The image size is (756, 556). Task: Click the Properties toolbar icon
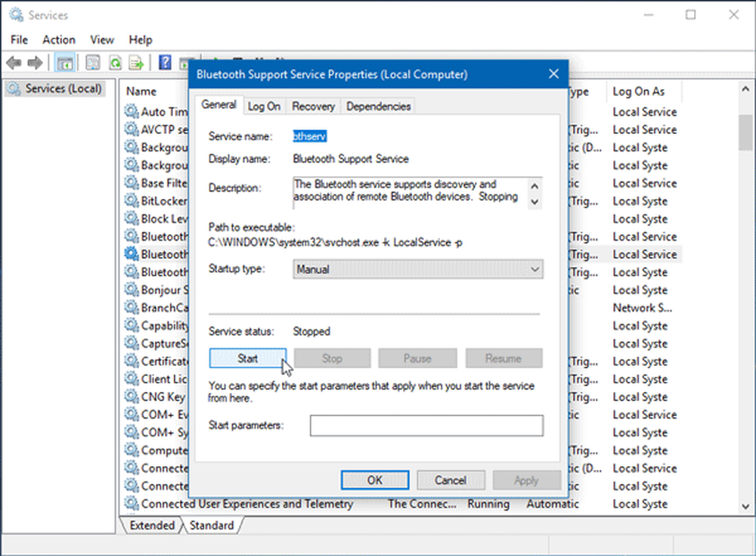pos(92,63)
